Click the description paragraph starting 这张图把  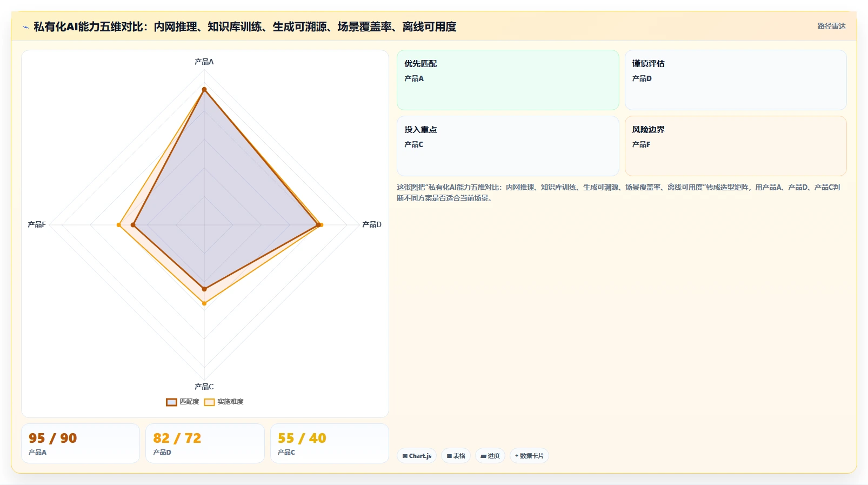[618, 192]
